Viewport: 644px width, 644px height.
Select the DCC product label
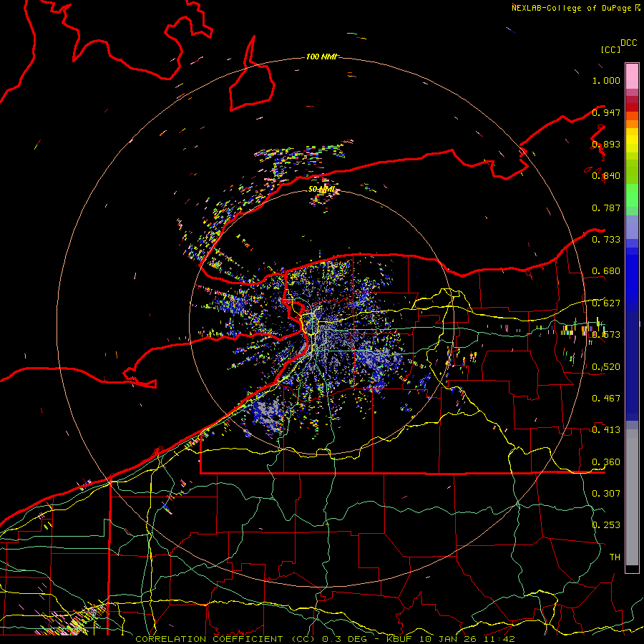629,43
